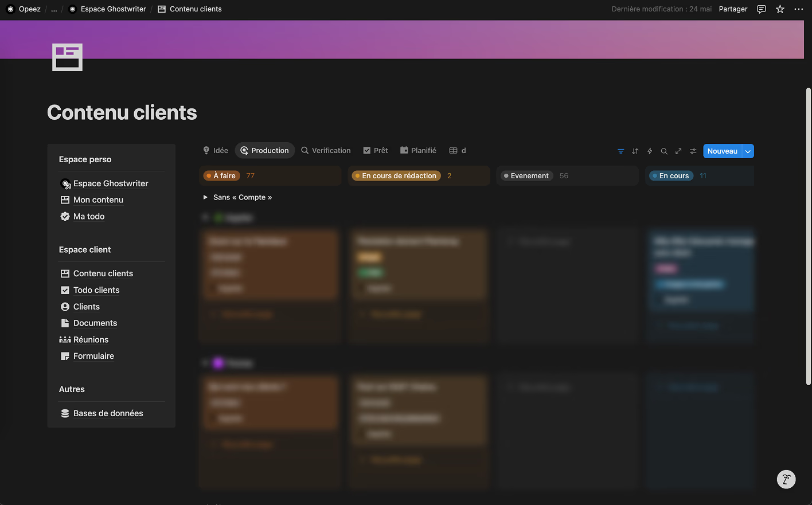Star this page as favorite
The width and height of the screenshot is (812, 505).
pyautogui.click(x=780, y=9)
